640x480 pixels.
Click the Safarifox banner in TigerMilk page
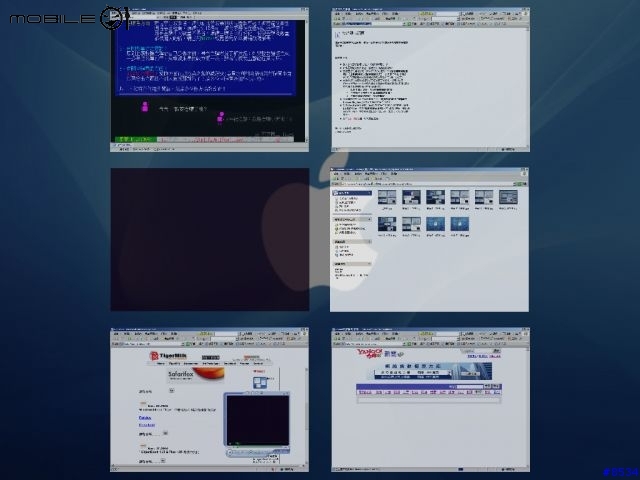[196, 375]
